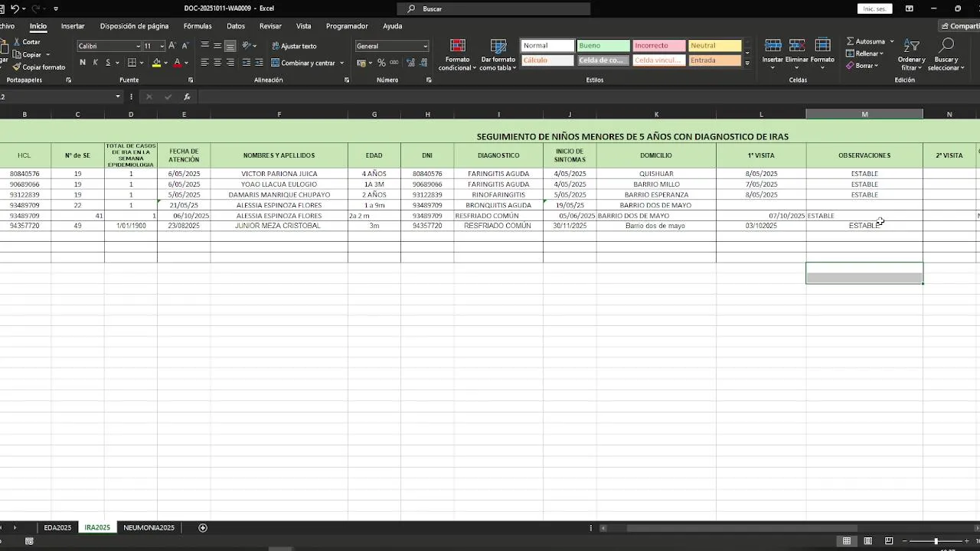Open the Programador tab
The width and height of the screenshot is (980, 551).
click(347, 26)
